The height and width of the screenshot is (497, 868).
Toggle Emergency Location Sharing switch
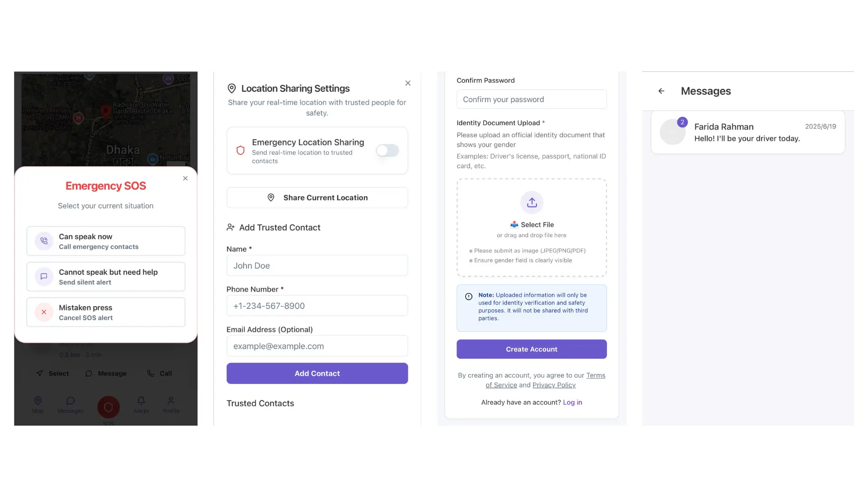point(387,150)
